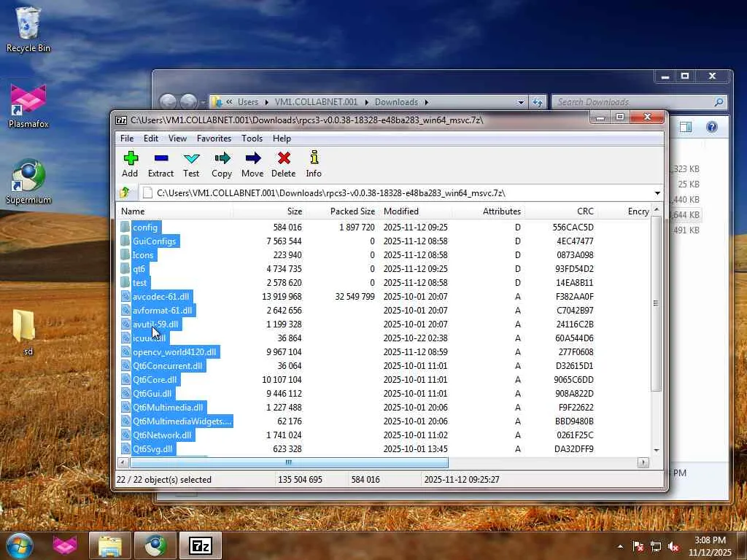Click Supermium taskbar button

155,545
